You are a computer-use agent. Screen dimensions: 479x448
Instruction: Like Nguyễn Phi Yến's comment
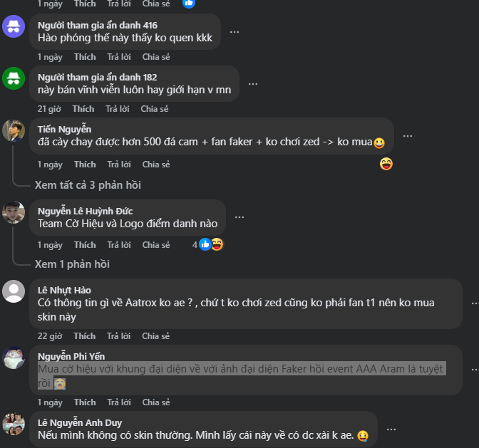[84, 402]
